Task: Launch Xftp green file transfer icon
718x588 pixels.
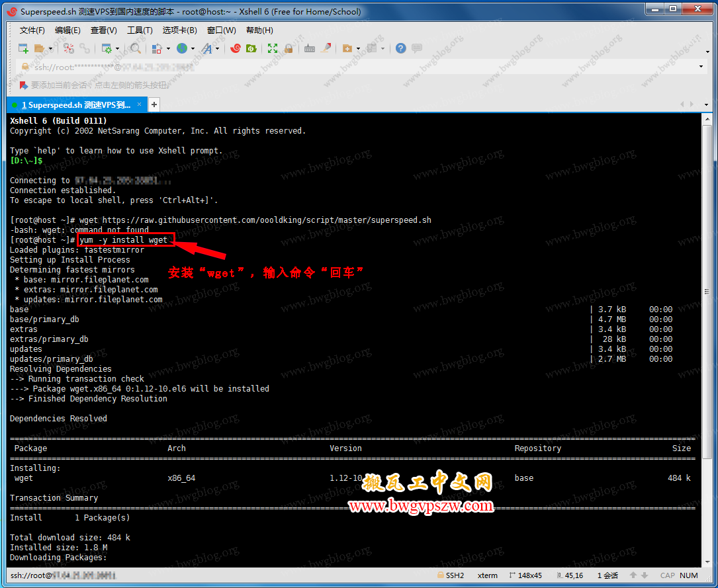Action: 251,48
